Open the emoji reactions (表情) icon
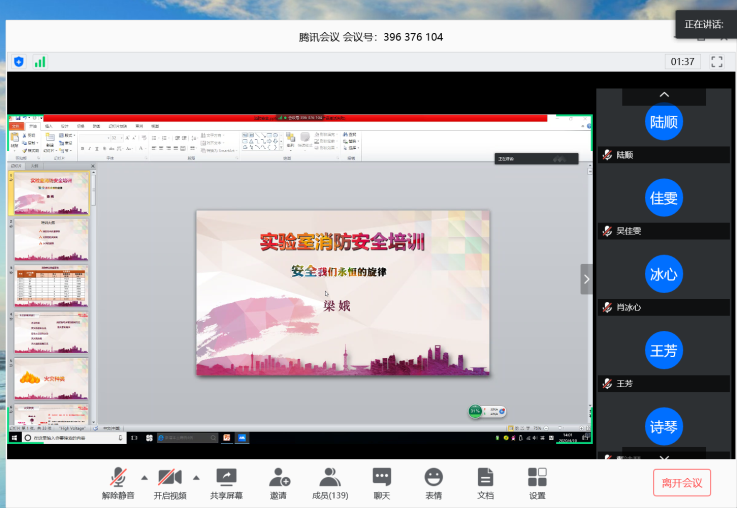This screenshot has width=737, height=508. [433, 482]
